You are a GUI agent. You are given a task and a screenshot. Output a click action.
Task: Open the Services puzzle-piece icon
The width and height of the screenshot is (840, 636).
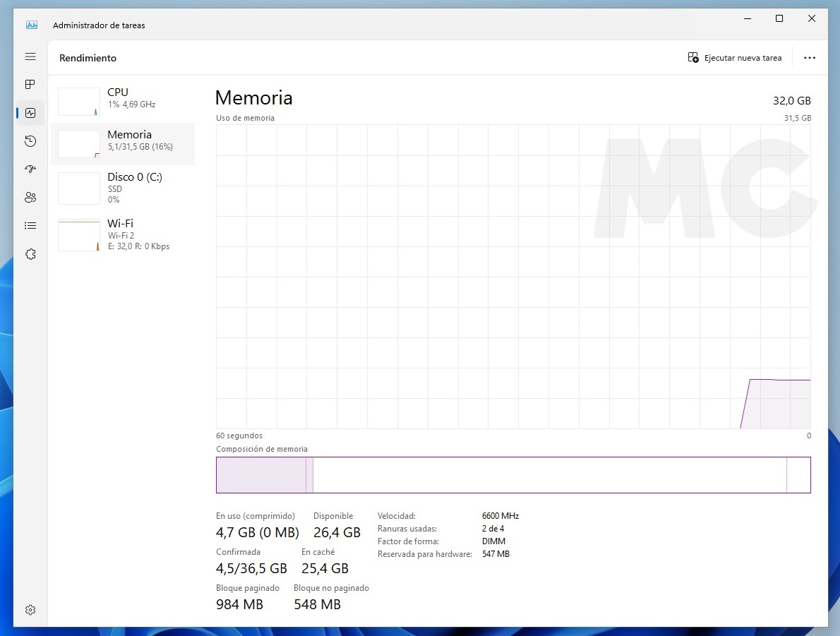click(x=30, y=254)
